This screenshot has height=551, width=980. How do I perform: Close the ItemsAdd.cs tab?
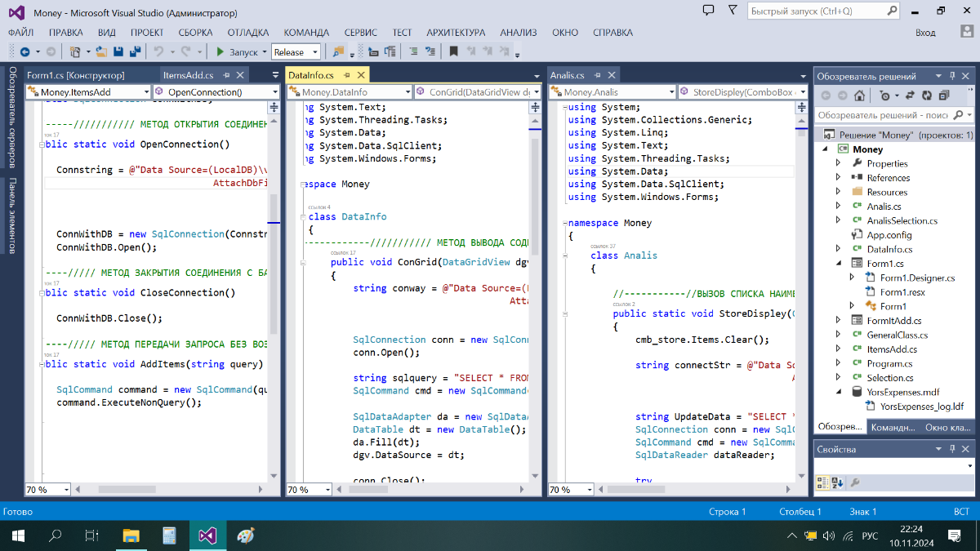pyautogui.click(x=240, y=75)
